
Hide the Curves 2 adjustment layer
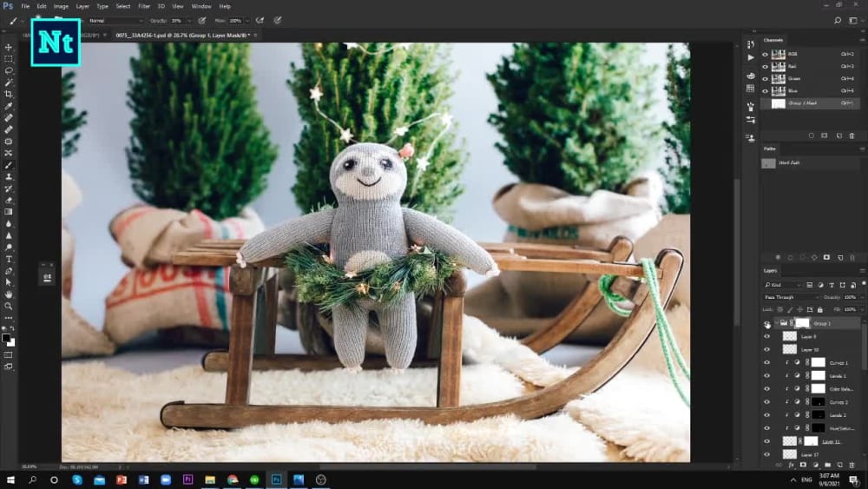click(x=766, y=402)
